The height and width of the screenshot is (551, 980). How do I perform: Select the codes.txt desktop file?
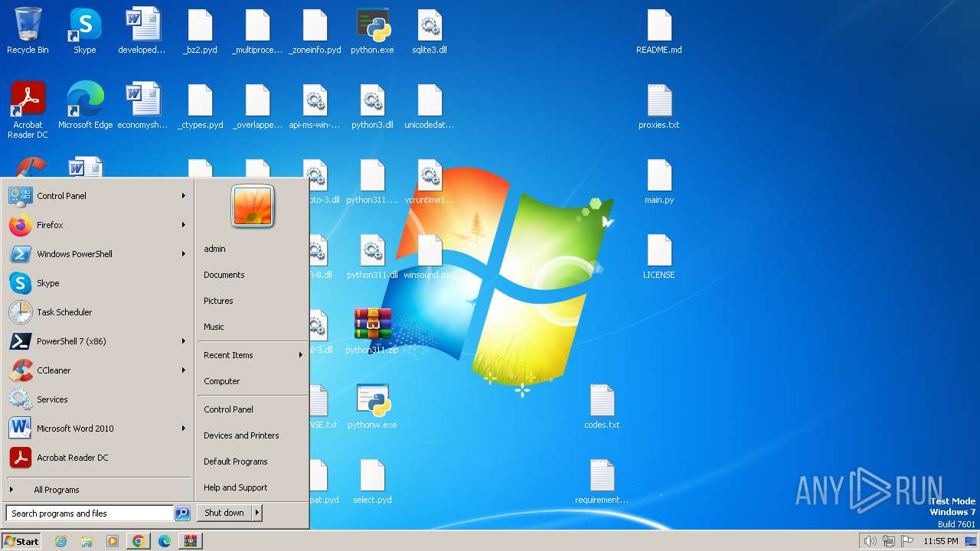(602, 406)
